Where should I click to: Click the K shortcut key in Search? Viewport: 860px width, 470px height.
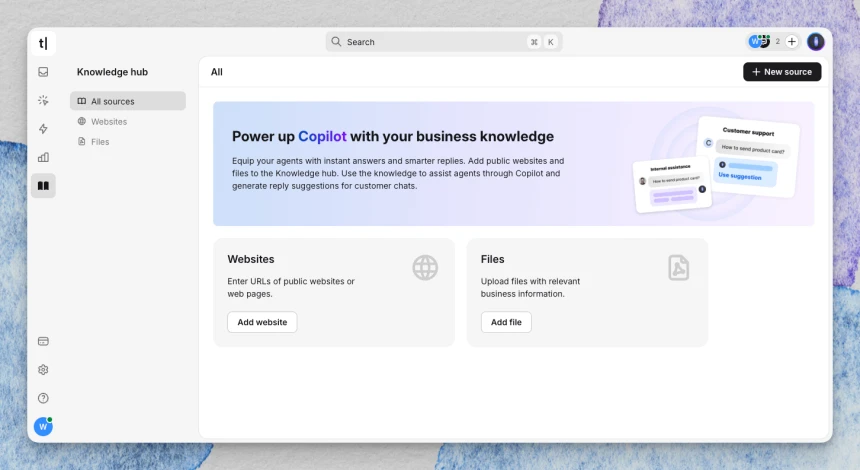[551, 42]
